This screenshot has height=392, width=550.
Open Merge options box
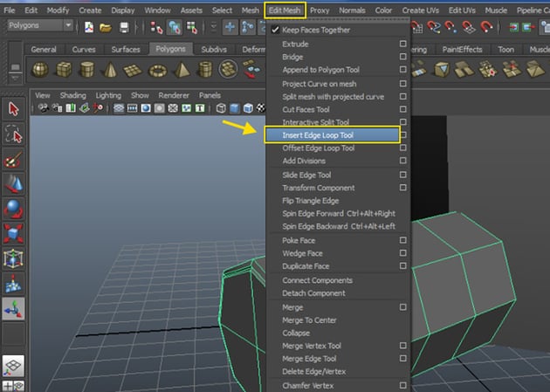click(403, 307)
